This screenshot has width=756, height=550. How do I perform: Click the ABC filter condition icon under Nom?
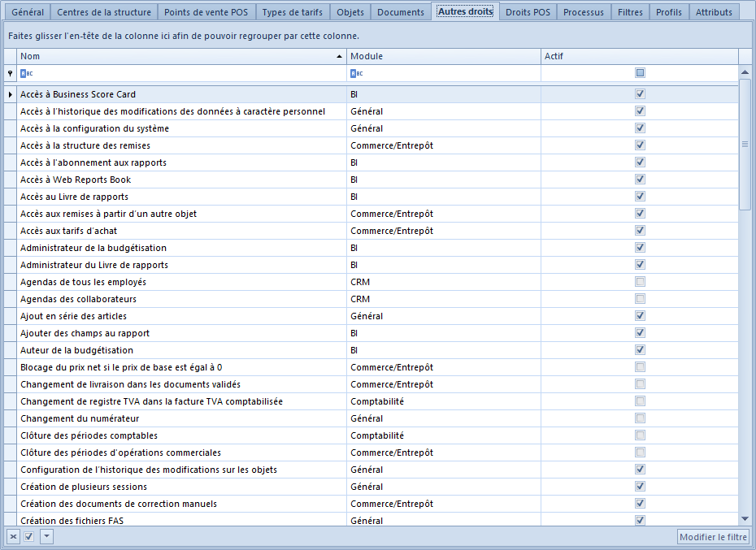pyautogui.click(x=27, y=73)
